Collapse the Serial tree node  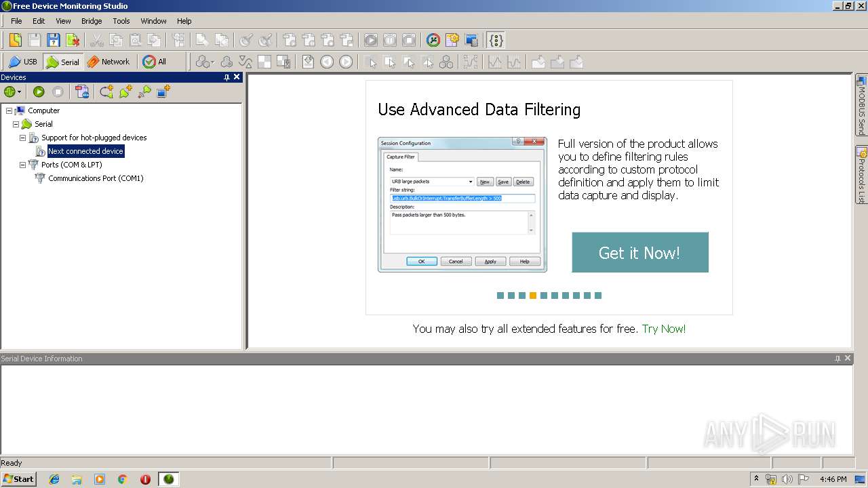click(x=16, y=124)
